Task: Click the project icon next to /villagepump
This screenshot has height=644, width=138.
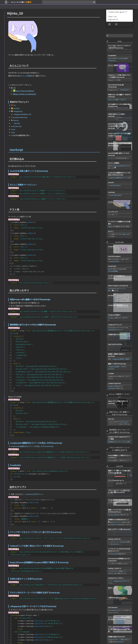Action: pos(12,111)
